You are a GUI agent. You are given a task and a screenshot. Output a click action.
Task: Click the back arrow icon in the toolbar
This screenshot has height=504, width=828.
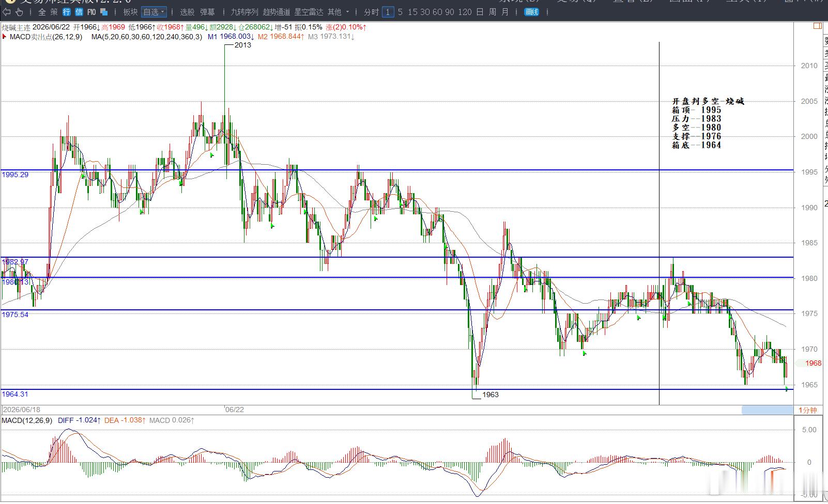pos(7,12)
